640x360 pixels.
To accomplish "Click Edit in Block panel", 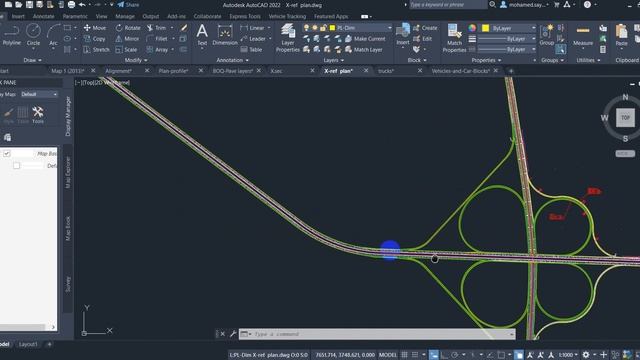I will coord(422,39).
